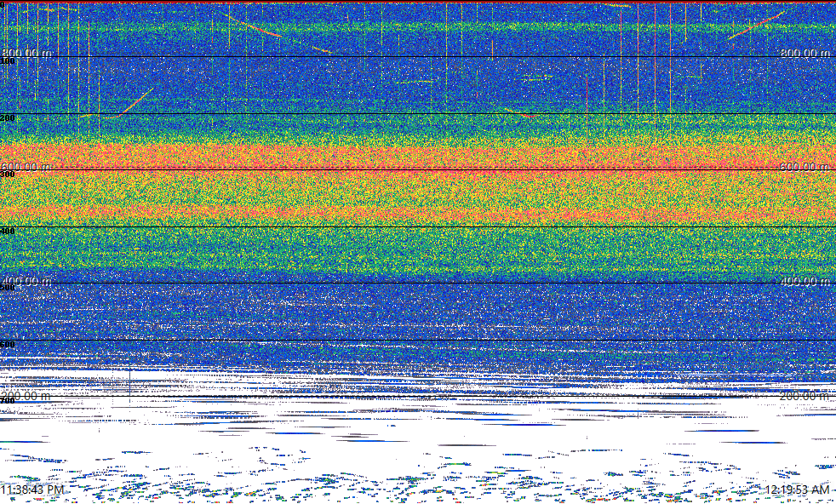The image size is (836, 504).
Task: Click the left-side 600.00 m range label
Action: [27, 166]
